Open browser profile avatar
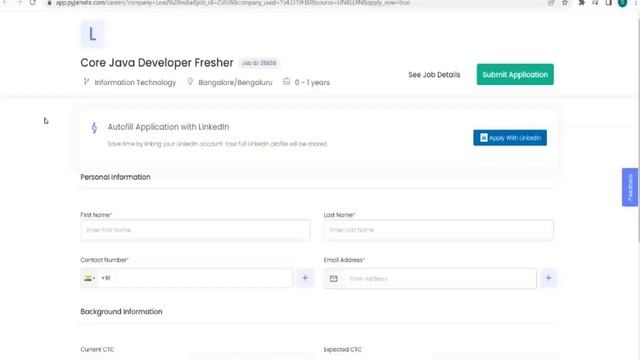Screen dimensions: 640x360 pos(622,3)
